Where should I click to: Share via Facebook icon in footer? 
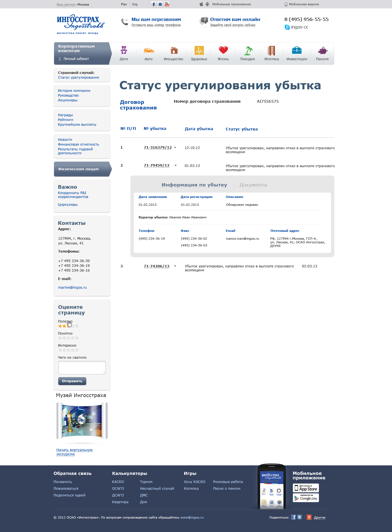coord(293,517)
